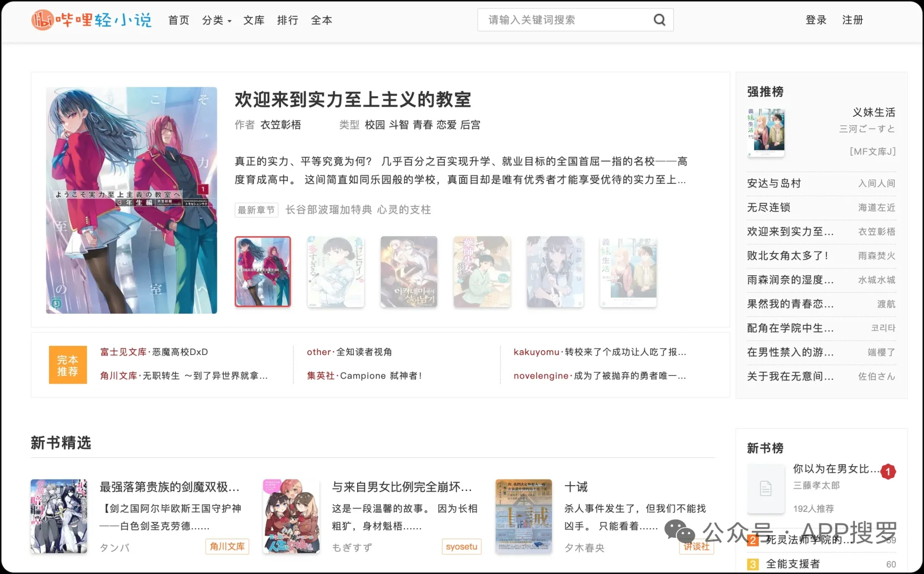
Task: Open 无尽连锁 in 强推榜
Action: pyautogui.click(x=768, y=207)
